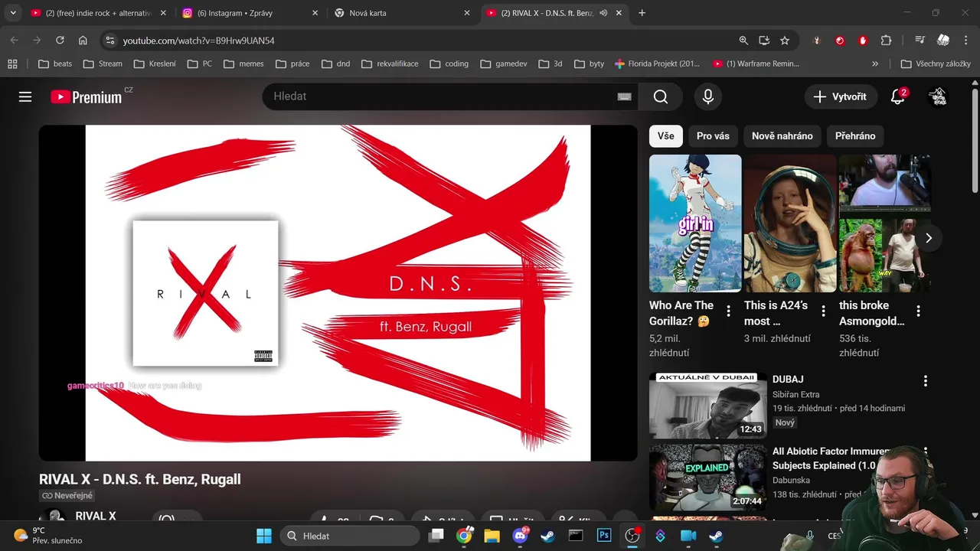Click the RIVAL X video player

tap(338, 293)
